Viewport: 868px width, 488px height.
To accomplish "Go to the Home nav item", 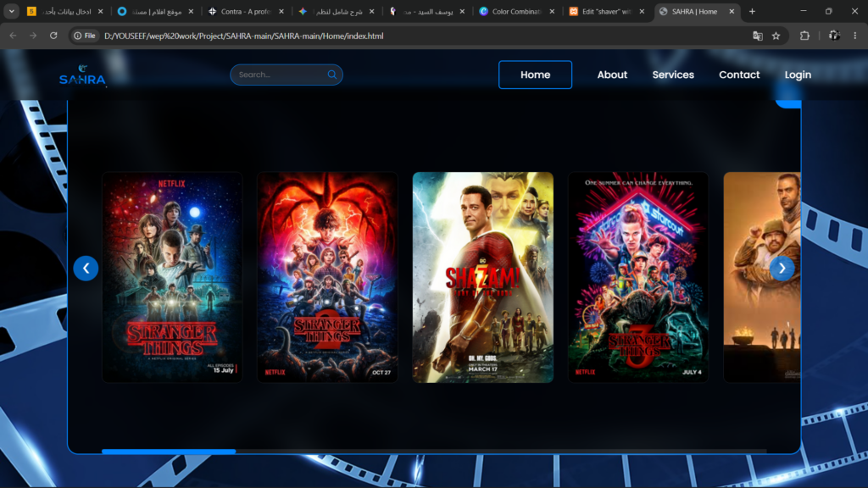I will click(536, 75).
